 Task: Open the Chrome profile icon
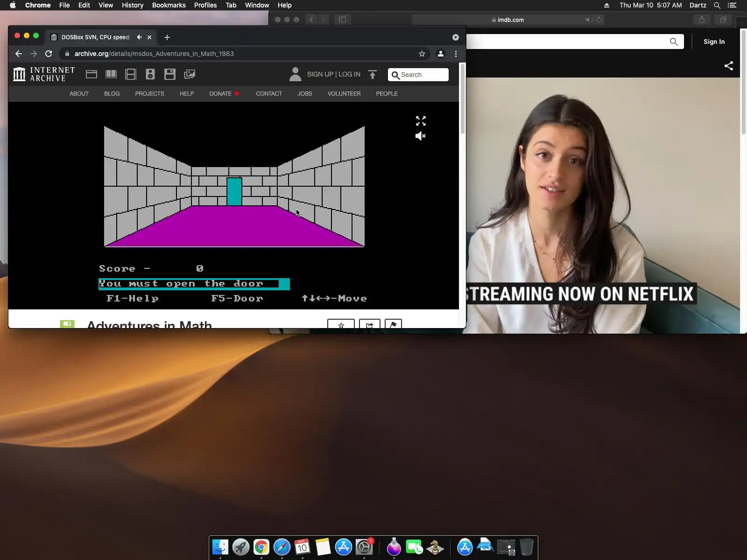coord(440,54)
